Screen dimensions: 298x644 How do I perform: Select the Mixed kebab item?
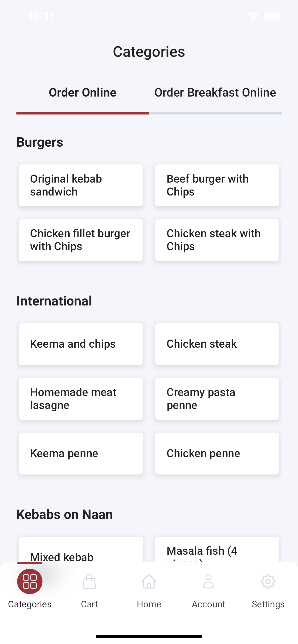click(81, 550)
